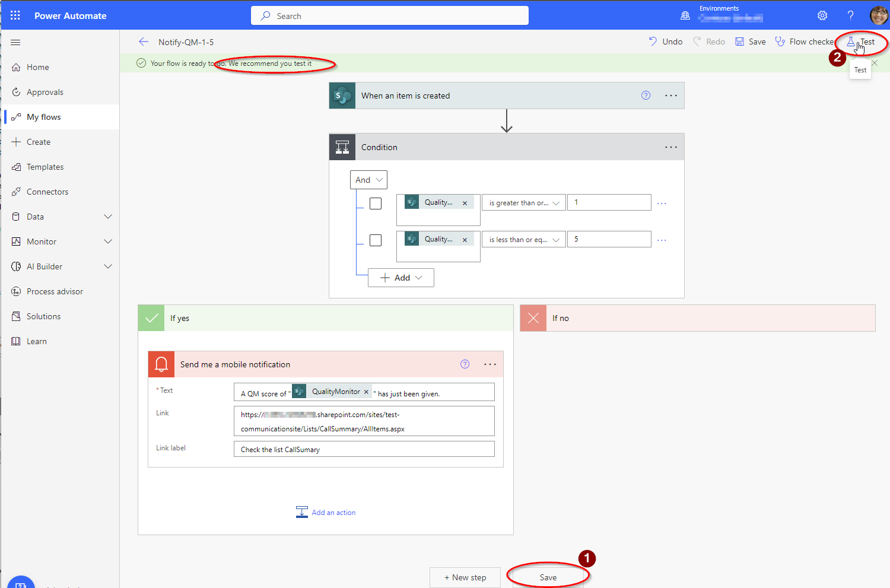The width and height of the screenshot is (890, 588).
Task: Remove Quality token from second row
Action: [465, 240]
